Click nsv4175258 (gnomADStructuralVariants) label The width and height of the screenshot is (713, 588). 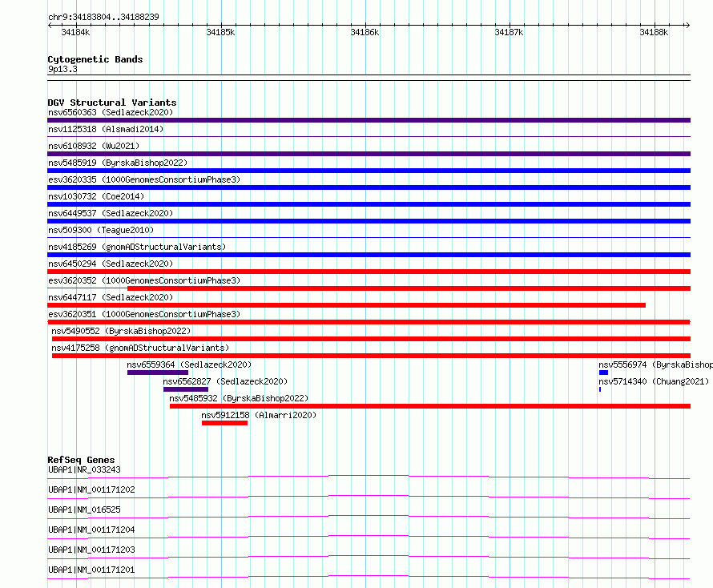point(140,348)
